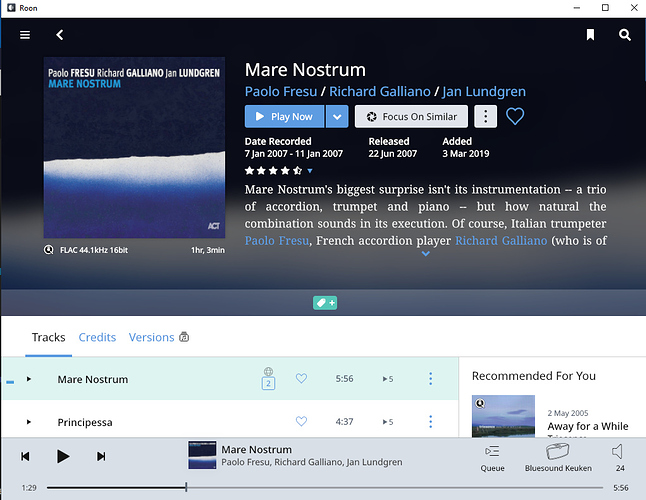Viewport: 646px width, 500px height.
Task: Go back with the back arrow
Action: pos(60,35)
